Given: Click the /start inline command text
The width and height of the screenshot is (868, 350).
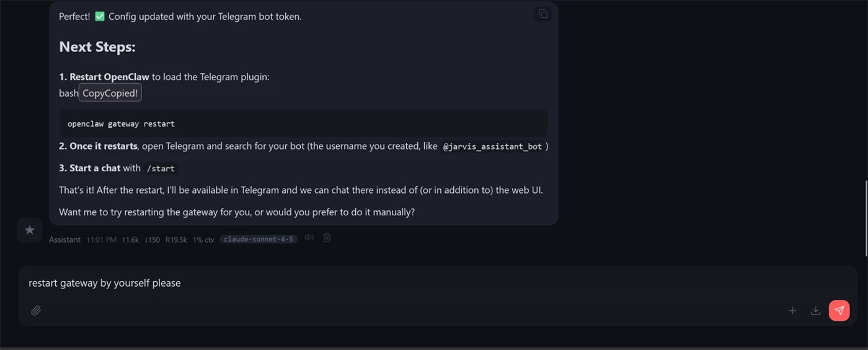Looking at the screenshot, I should [x=161, y=169].
